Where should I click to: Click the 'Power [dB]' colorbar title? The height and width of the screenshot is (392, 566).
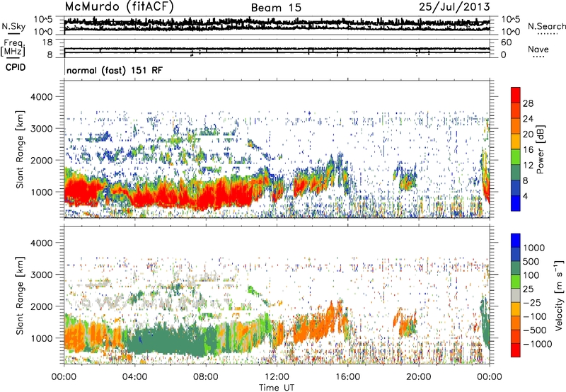coord(541,149)
